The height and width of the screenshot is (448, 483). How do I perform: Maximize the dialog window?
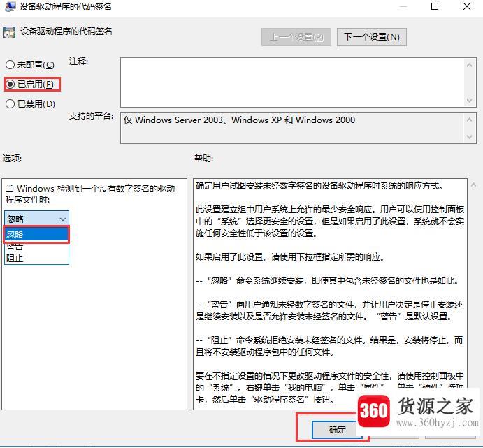point(434,6)
